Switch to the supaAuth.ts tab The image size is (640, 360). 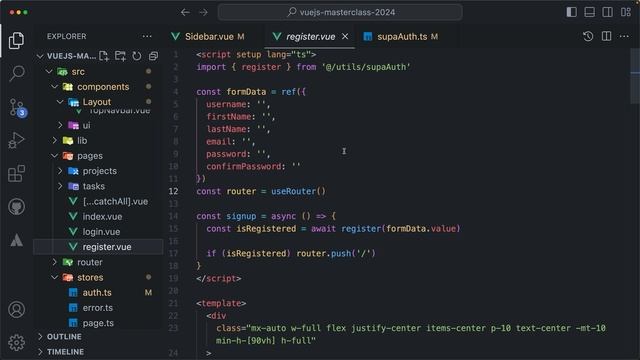[x=402, y=36]
